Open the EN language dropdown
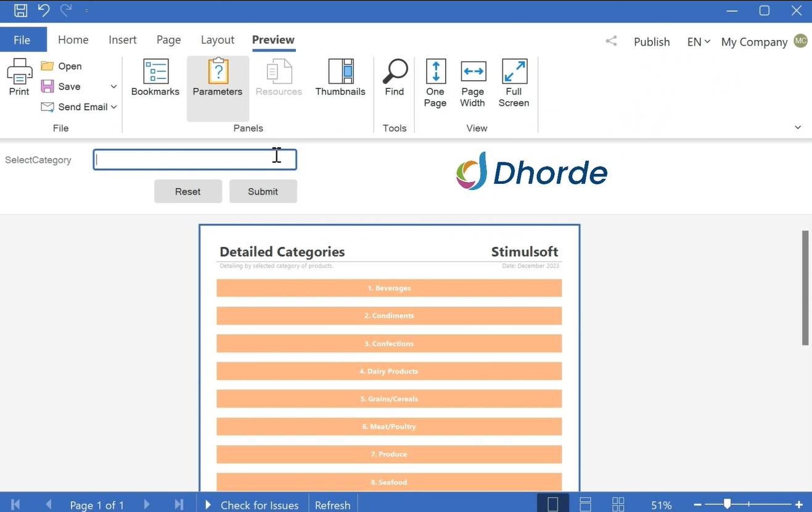 pos(699,42)
